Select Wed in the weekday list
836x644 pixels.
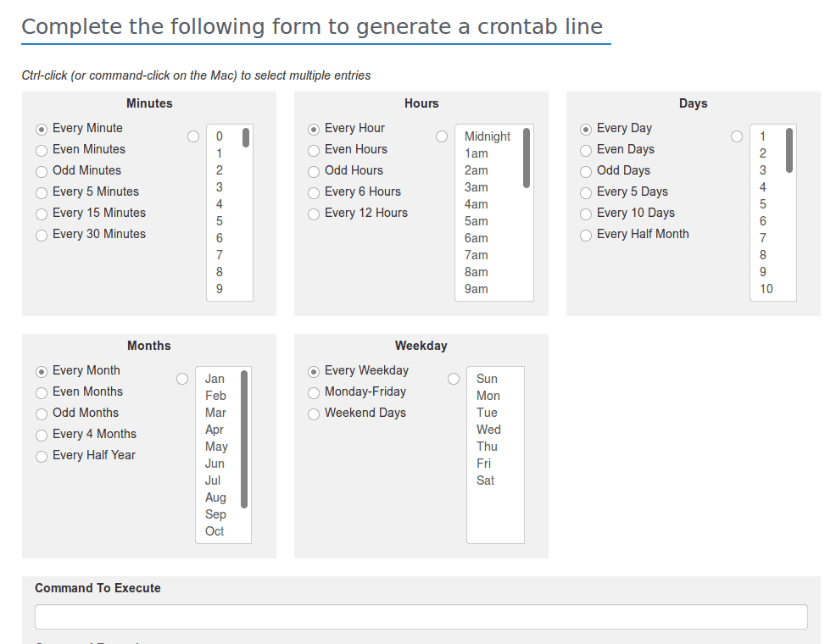[488, 430]
